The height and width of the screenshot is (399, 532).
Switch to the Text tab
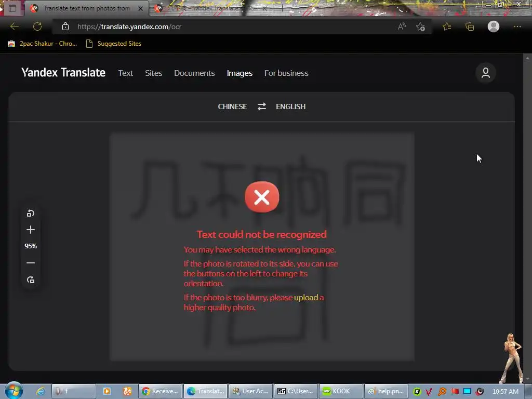pyautogui.click(x=125, y=73)
